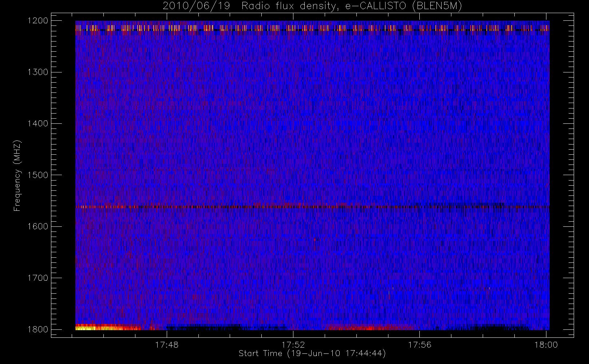Viewport: 589px width, 364px height.
Task: Click the 18:00 time tick label
Action: pos(546,345)
